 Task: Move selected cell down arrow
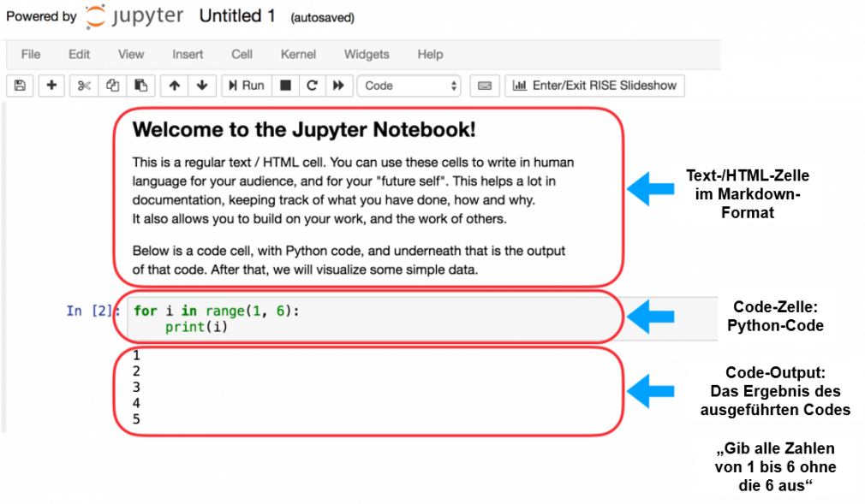click(x=202, y=86)
